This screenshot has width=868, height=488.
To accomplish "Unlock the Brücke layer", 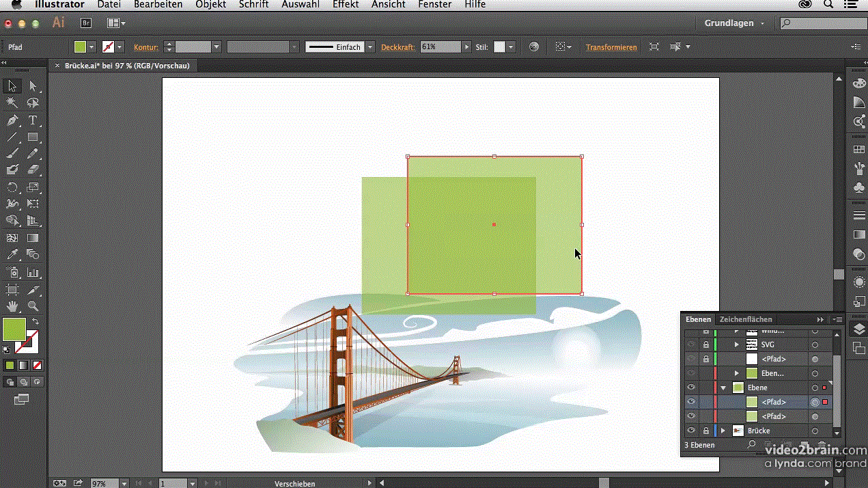I will click(x=706, y=431).
